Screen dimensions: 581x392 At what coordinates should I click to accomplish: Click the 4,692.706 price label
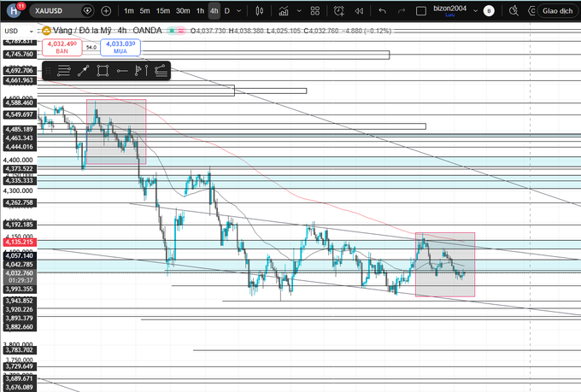[20, 70]
